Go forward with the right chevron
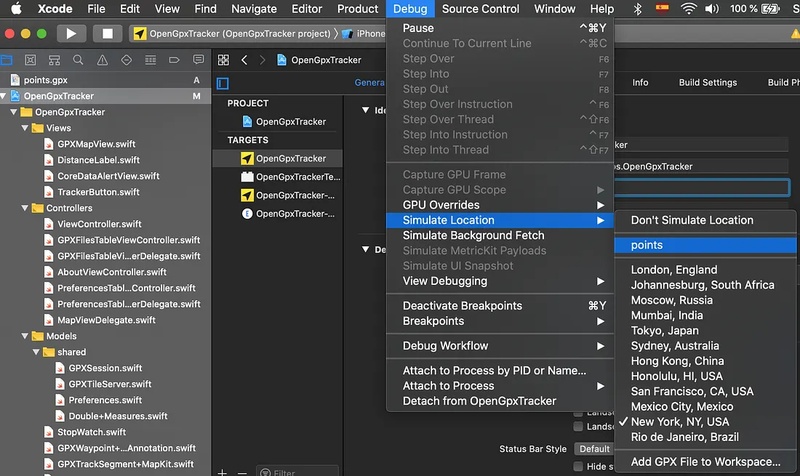The height and width of the screenshot is (476, 800). (262, 60)
